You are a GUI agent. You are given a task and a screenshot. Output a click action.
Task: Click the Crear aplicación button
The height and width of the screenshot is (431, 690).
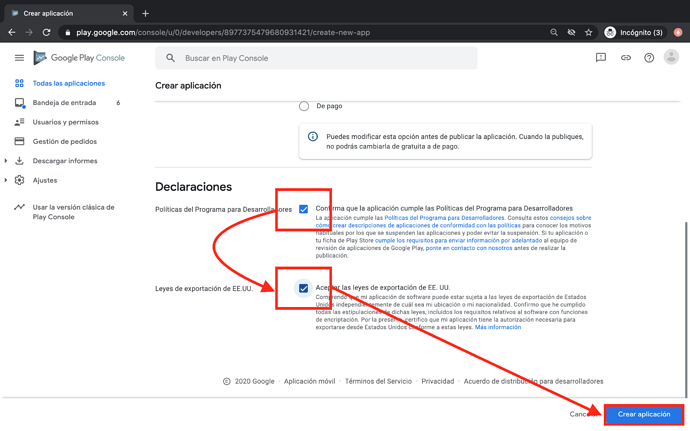[644, 414]
